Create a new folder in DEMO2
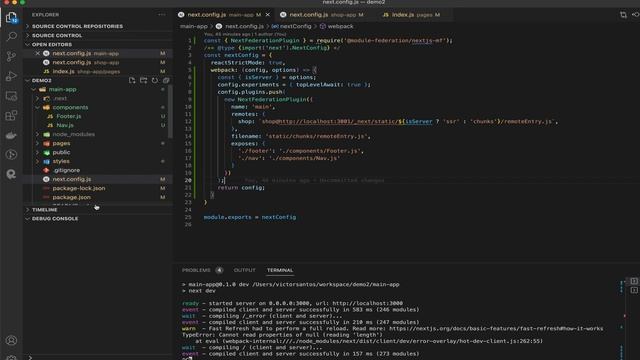Viewport: 640px width, 360px height. click(x=143, y=80)
